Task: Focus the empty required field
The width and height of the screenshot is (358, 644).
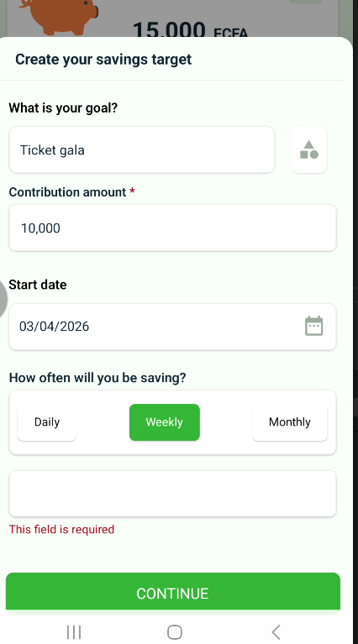Action: pyautogui.click(x=172, y=493)
